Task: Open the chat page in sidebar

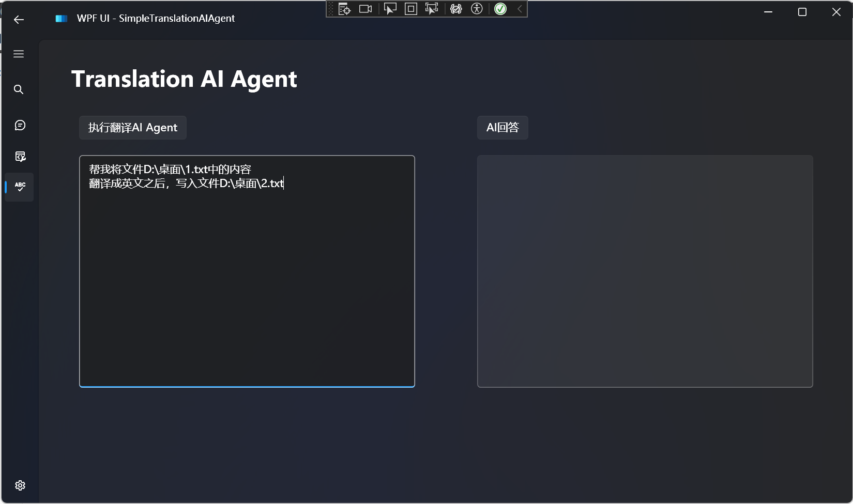Action: coord(20,126)
